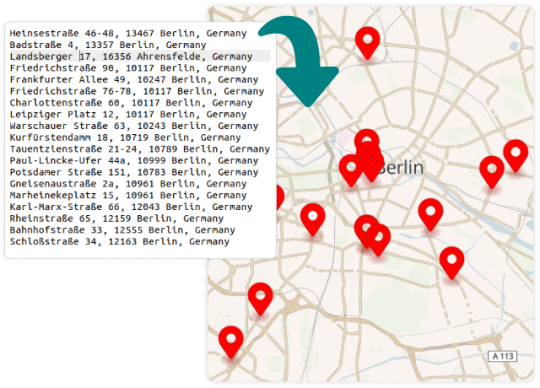This screenshot has height=388, width=540.
Task: Click the easternmost red map pin
Action: (x=516, y=156)
